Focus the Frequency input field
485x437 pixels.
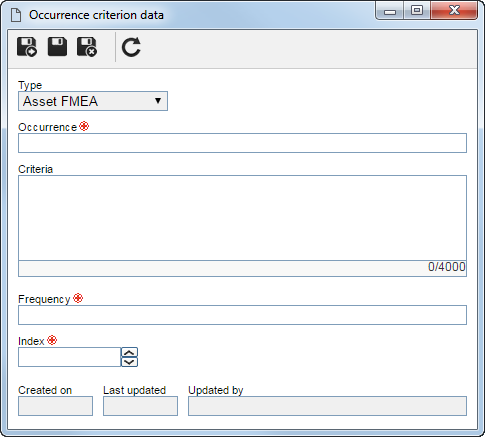tap(242, 315)
